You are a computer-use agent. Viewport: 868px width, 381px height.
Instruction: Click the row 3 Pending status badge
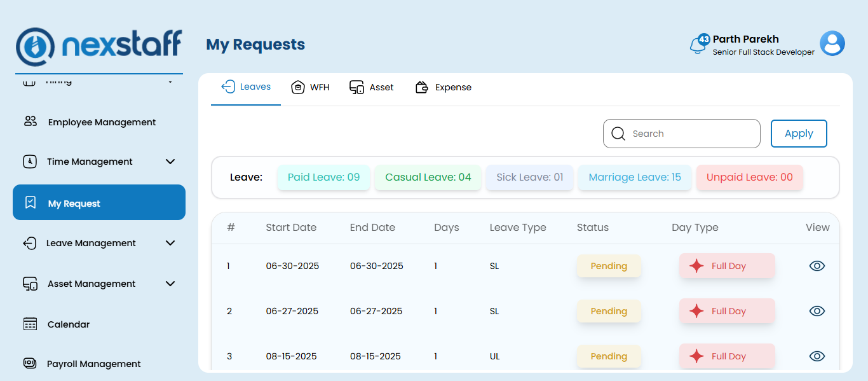pos(609,356)
